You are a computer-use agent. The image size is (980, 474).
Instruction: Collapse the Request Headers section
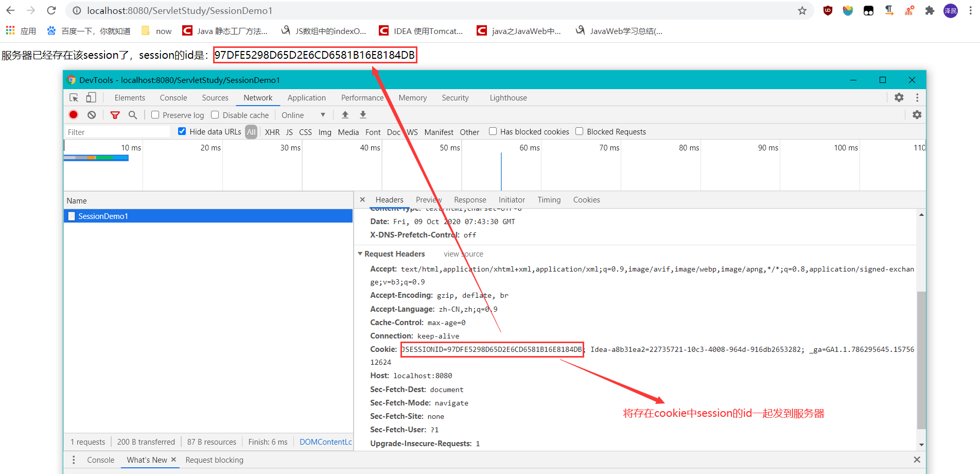click(x=360, y=253)
